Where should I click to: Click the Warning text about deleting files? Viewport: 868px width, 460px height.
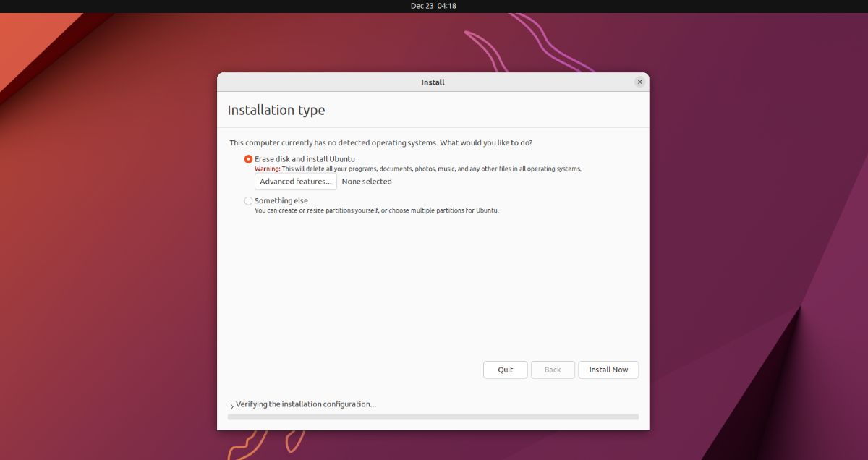[x=418, y=169]
